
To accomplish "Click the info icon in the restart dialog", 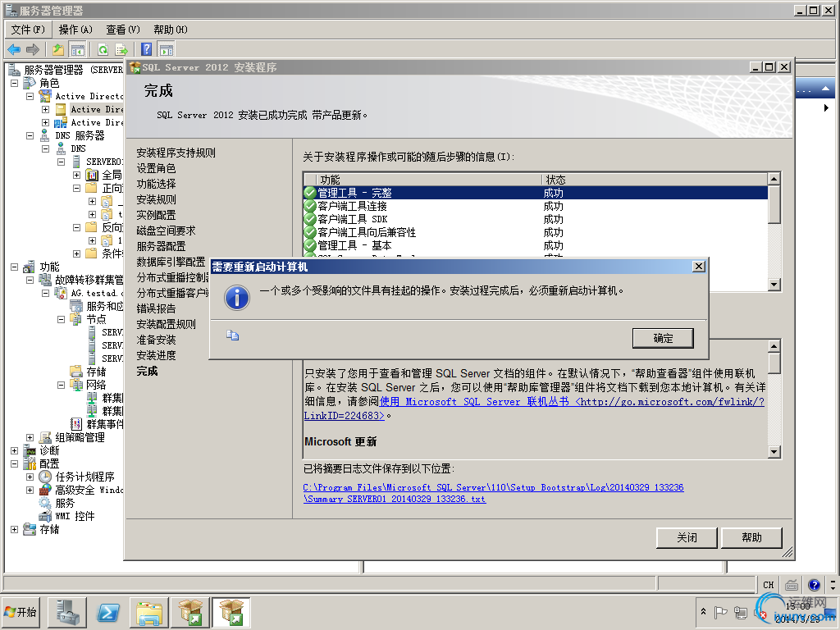I will tap(237, 297).
